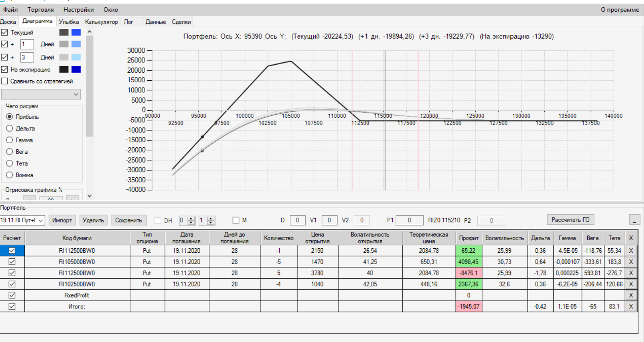This screenshot has width=644, height=342.
Task: Toggle the plus 1 Дней curve checkbox
Action: (x=4, y=44)
